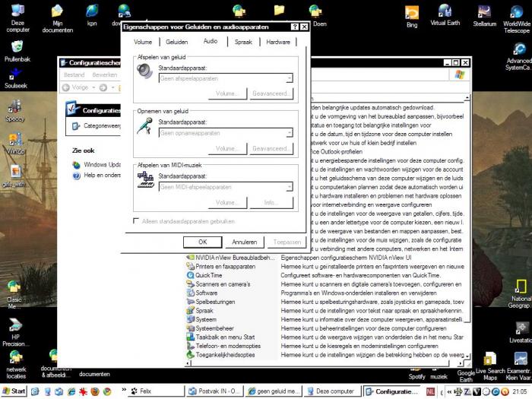Switch to the Spraak tab
The width and height of the screenshot is (532, 399).
coord(243,42)
